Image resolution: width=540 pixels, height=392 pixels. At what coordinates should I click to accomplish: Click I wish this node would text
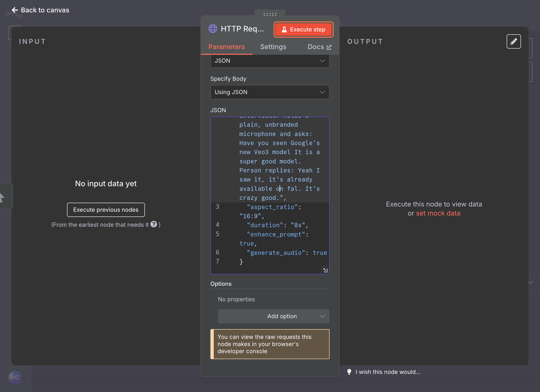tap(388, 372)
